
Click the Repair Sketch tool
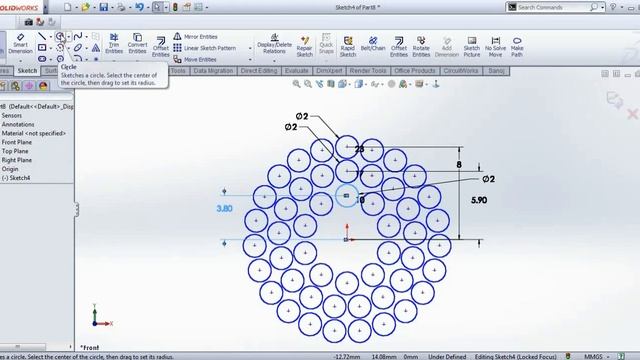point(304,46)
